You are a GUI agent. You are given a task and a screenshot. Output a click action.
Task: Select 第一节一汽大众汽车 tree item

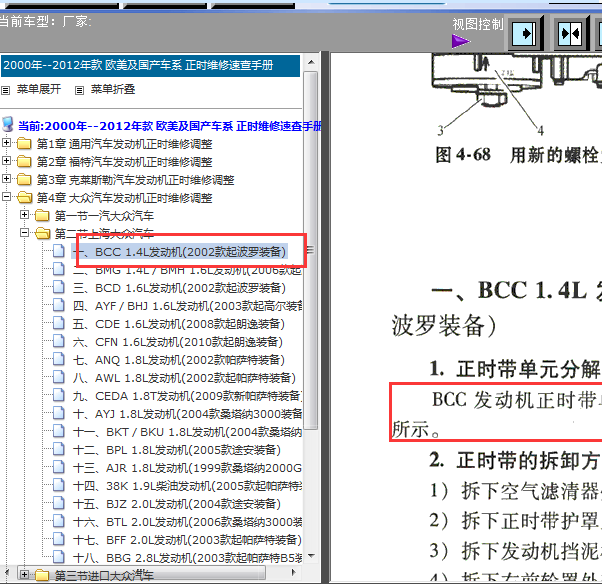(x=104, y=216)
